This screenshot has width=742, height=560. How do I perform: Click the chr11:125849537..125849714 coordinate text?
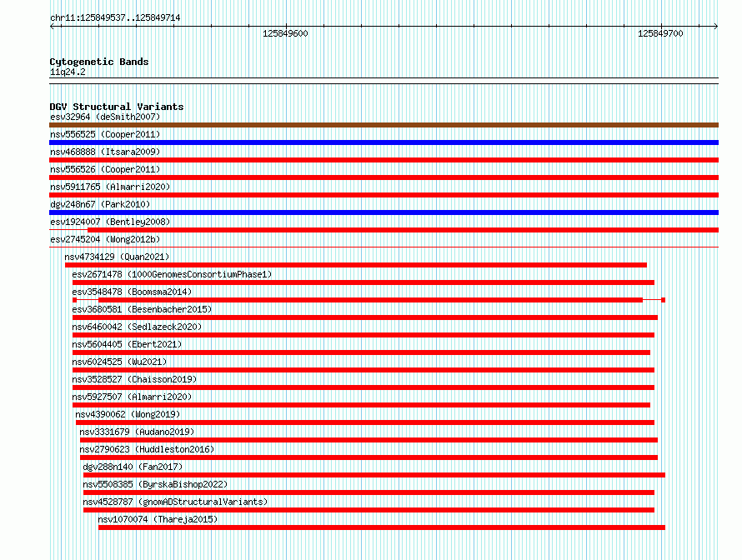115,18
